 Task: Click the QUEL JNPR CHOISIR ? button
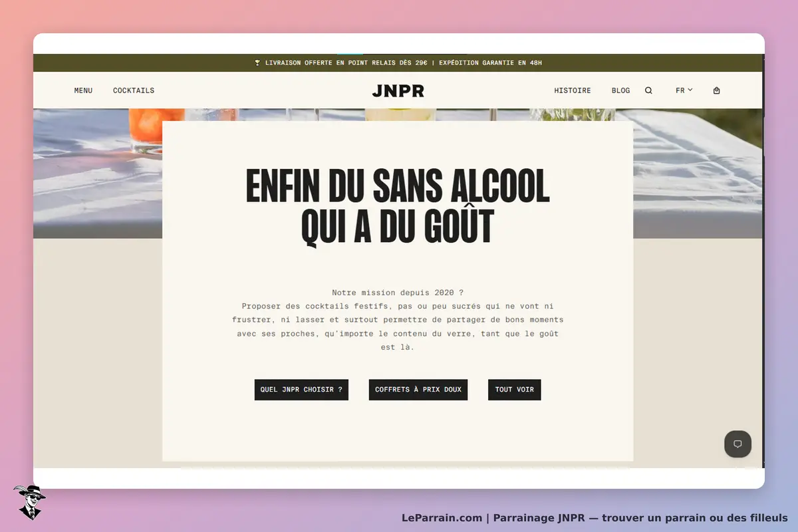click(301, 390)
